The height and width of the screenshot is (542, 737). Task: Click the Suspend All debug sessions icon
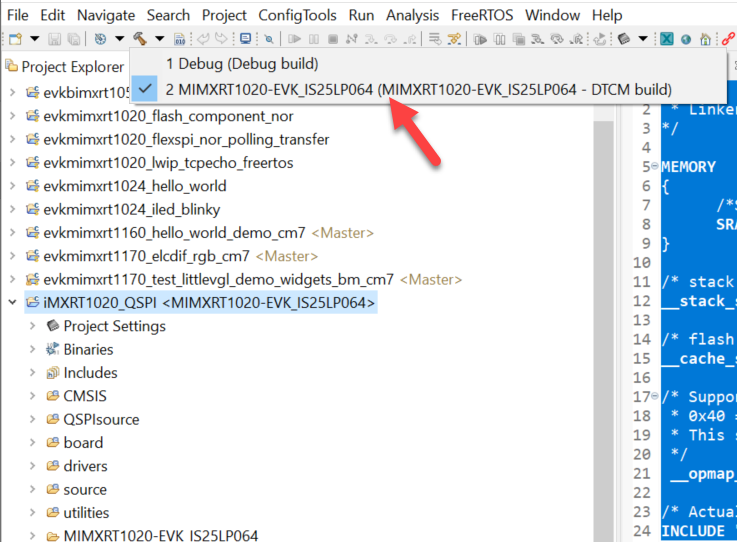(x=500, y=39)
